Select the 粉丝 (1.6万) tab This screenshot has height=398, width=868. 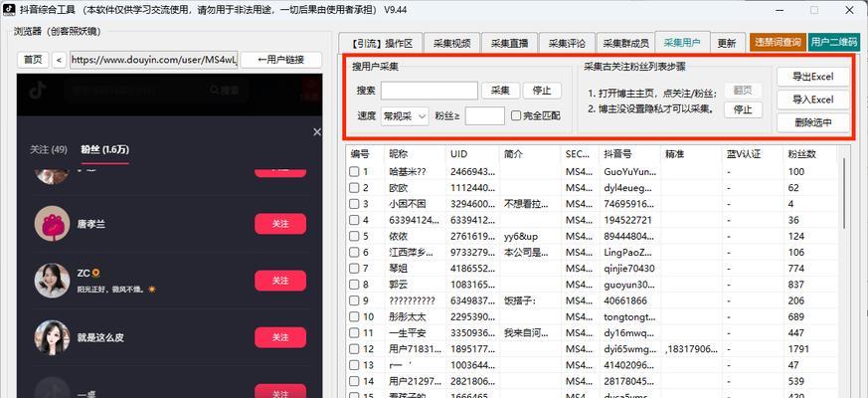104,149
